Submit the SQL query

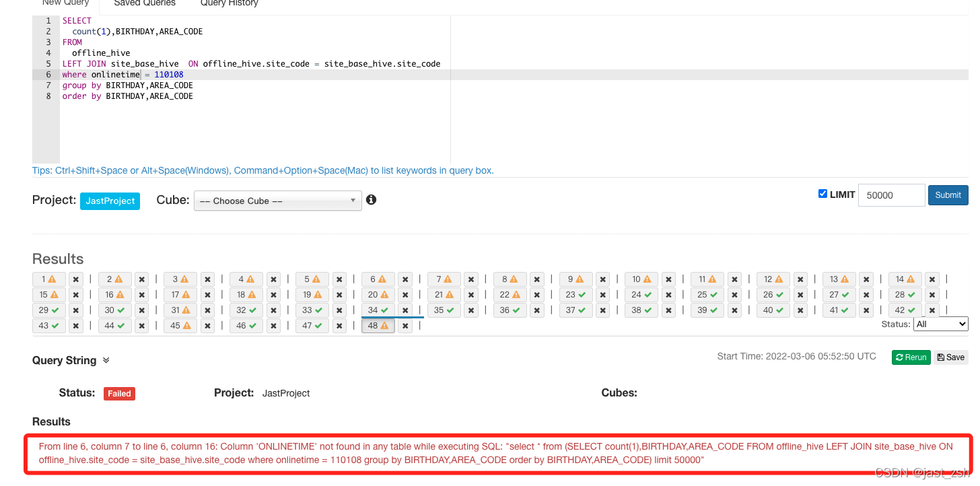tap(948, 195)
